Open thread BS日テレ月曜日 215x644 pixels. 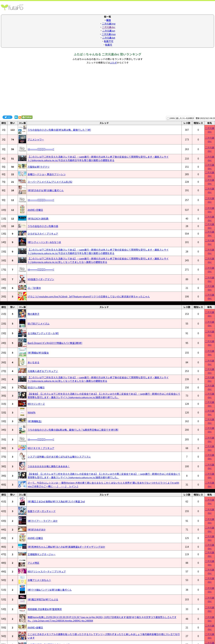(36, 388)
